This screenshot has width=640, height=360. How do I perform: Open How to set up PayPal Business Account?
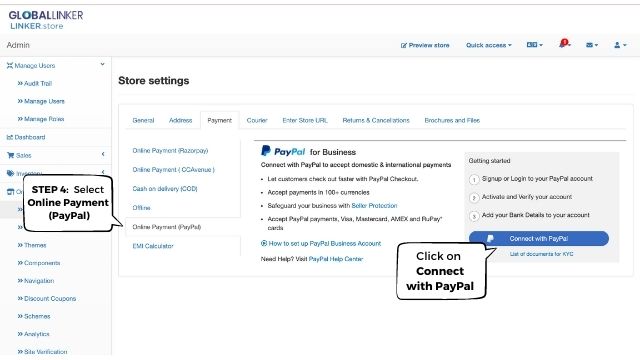[325, 244]
